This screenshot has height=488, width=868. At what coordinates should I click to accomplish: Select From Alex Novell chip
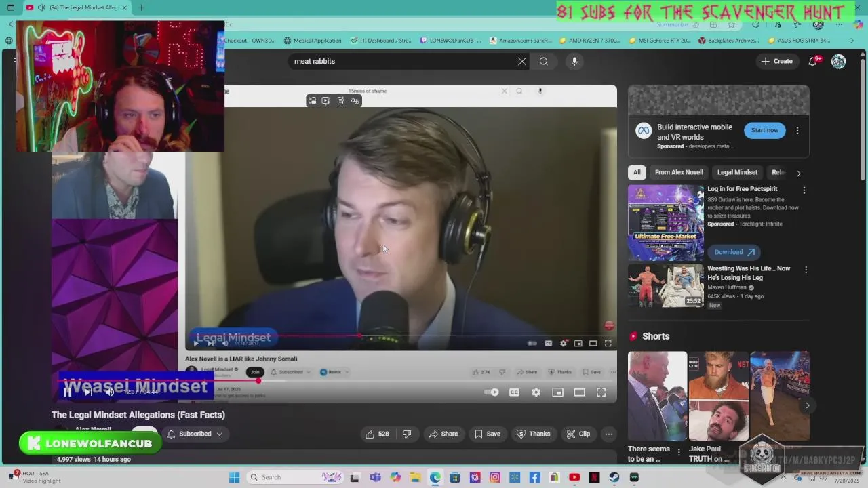[x=679, y=172]
